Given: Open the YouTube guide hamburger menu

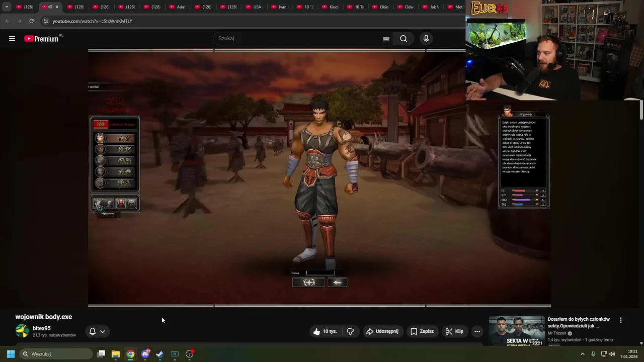Looking at the screenshot, I should [x=12, y=39].
